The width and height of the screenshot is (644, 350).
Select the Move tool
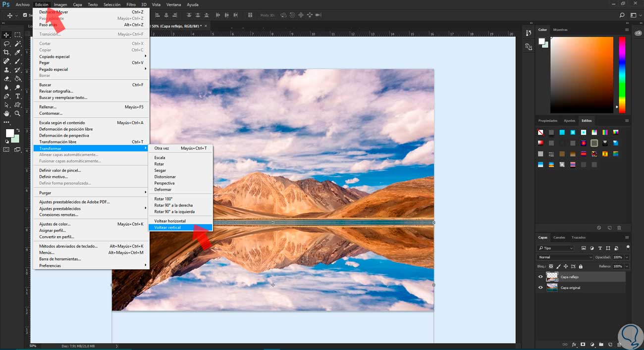(x=7, y=35)
